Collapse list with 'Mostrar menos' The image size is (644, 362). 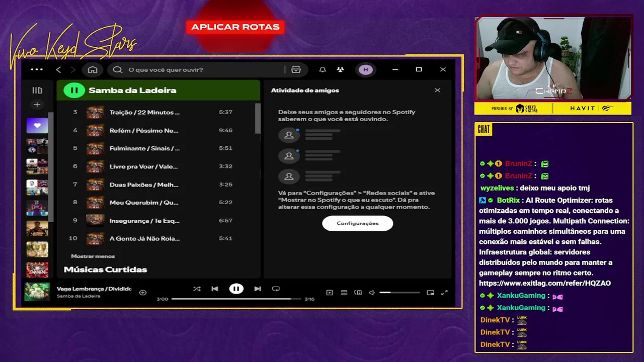tap(93, 256)
